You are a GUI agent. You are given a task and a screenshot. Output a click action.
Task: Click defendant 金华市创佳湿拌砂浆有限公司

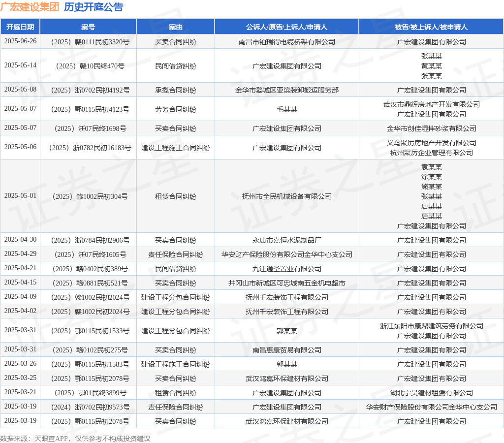click(431, 128)
